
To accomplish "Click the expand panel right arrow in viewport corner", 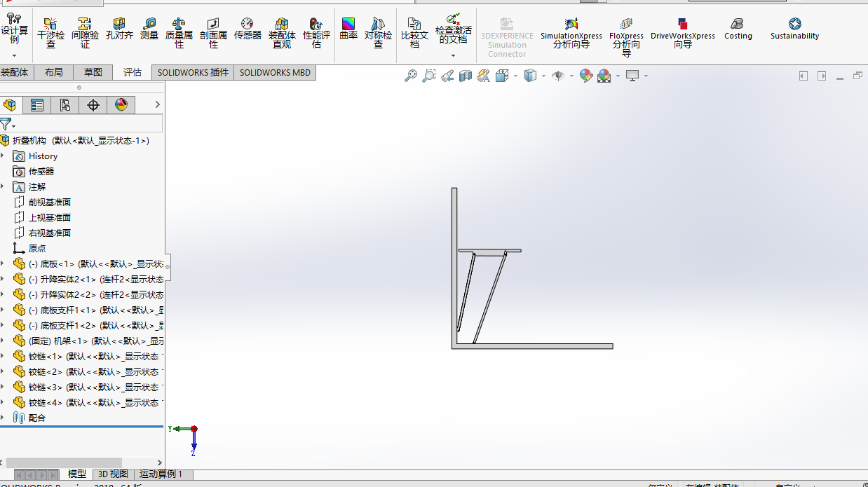I will tap(821, 76).
